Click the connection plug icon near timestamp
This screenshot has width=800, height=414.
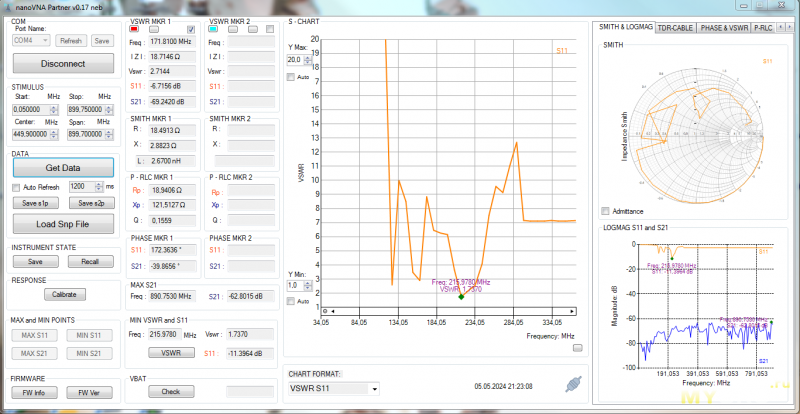tap(573, 384)
